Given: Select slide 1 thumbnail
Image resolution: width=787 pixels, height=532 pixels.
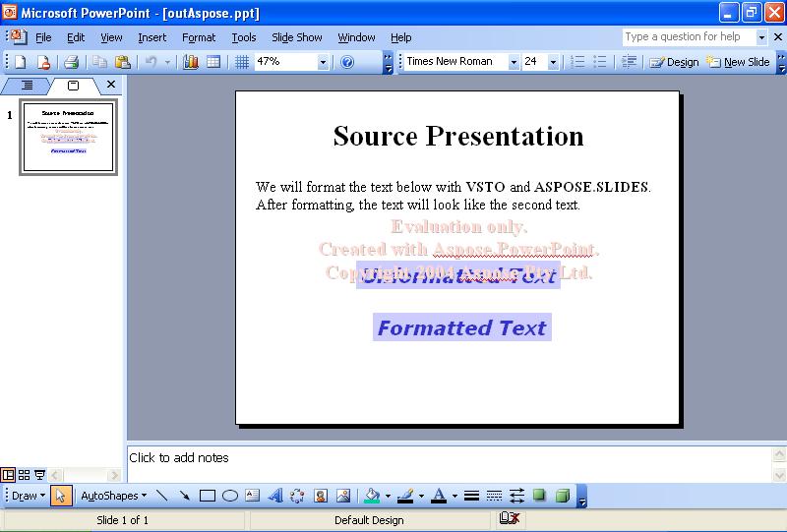Looking at the screenshot, I should pos(68,137).
